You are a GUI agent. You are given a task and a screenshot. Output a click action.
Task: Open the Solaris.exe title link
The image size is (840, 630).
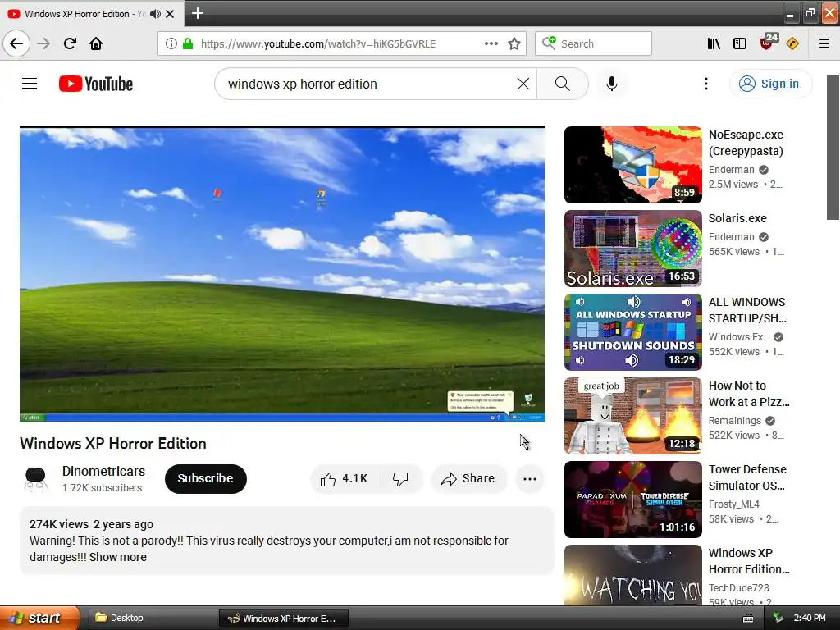(x=737, y=218)
